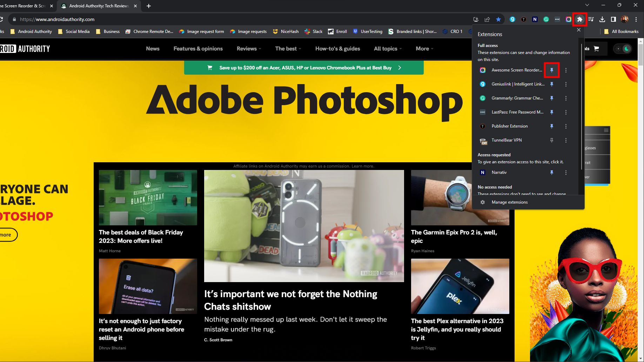Click the Manage extensions gear icon

(x=483, y=202)
